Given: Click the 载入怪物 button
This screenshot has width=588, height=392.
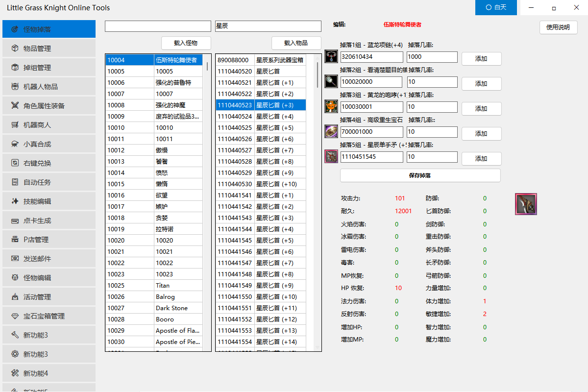Looking at the screenshot, I should [186, 43].
